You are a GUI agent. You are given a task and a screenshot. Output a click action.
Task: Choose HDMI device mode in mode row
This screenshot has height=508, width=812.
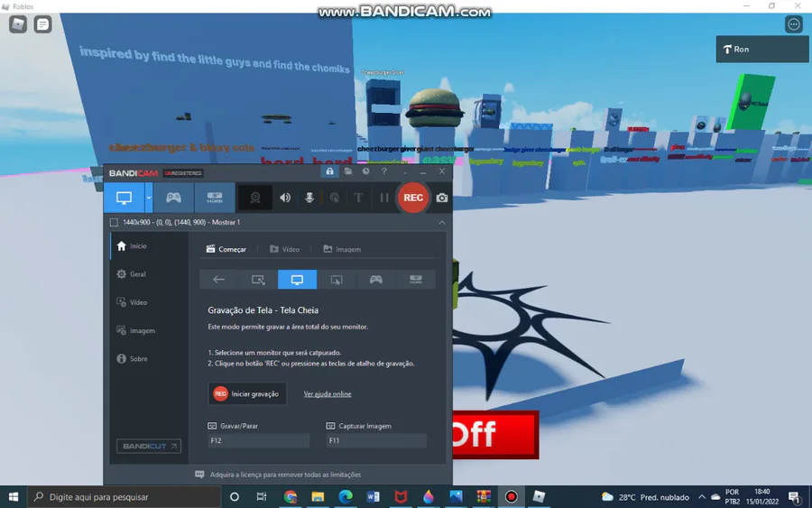click(415, 280)
